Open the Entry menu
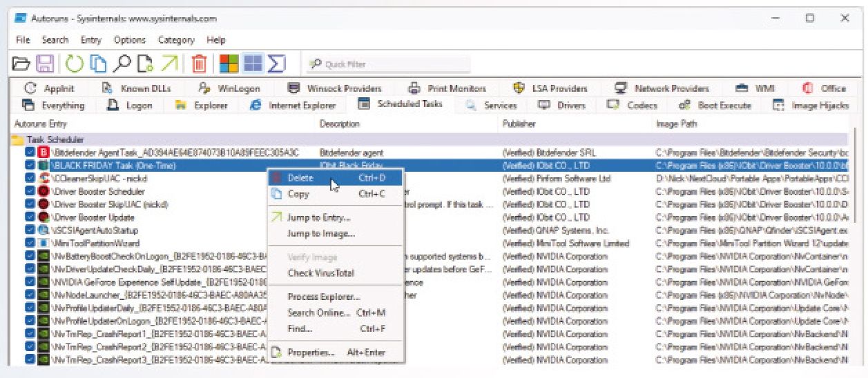Image resolution: width=868 pixels, height=378 pixels. (x=90, y=40)
